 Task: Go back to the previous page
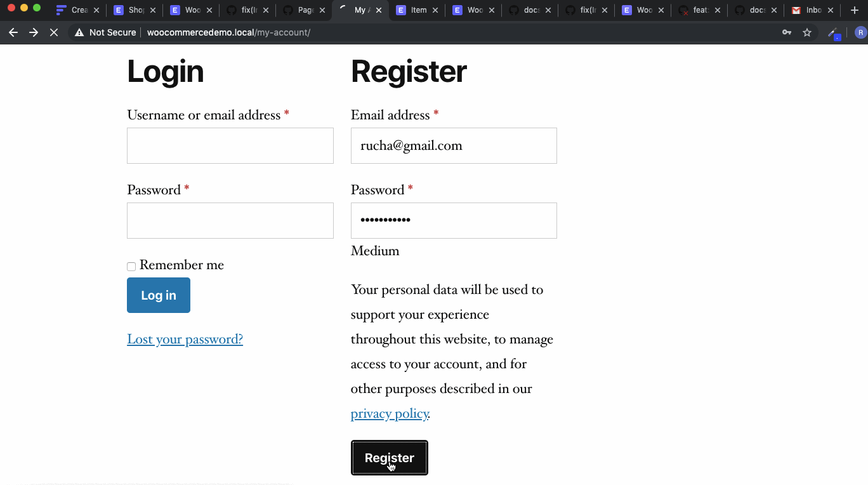click(13, 32)
